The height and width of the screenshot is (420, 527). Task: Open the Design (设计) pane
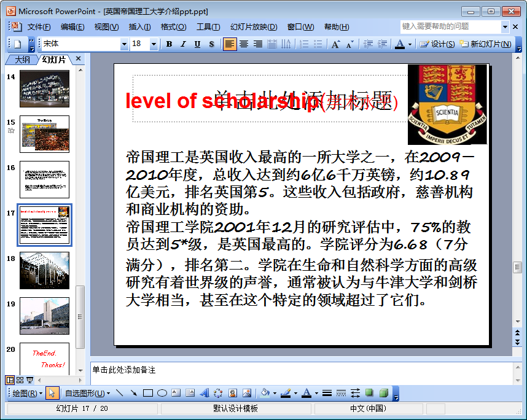(x=437, y=44)
